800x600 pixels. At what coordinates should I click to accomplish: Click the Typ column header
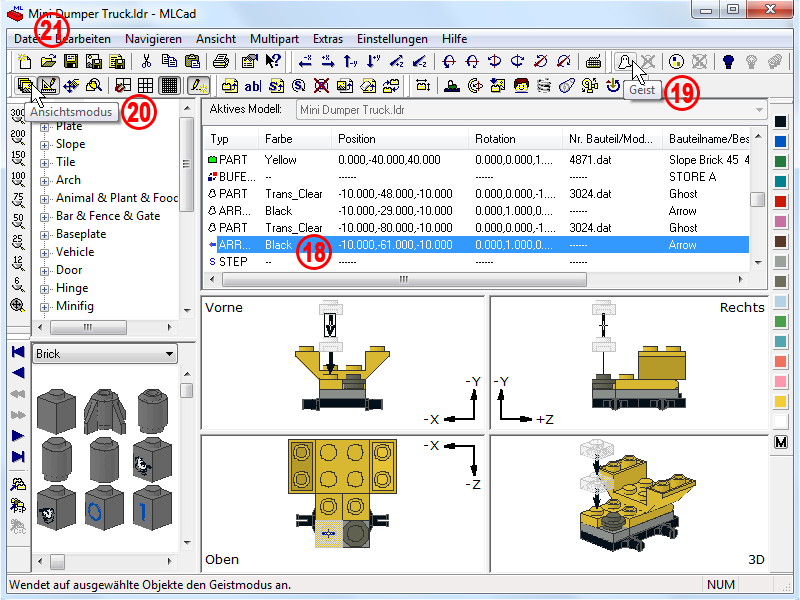point(230,139)
